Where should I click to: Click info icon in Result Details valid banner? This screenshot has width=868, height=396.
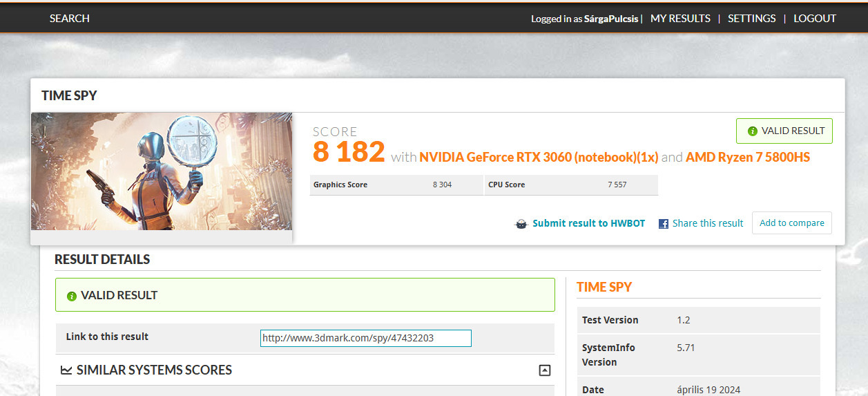(72, 296)
